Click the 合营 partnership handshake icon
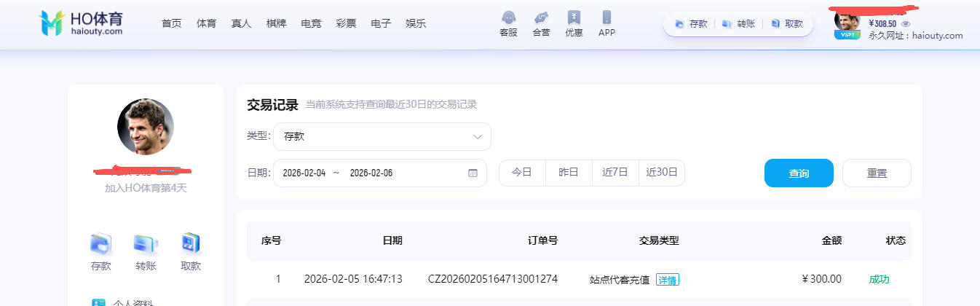The height and width of the screenshot is (306, 980). 540,18
